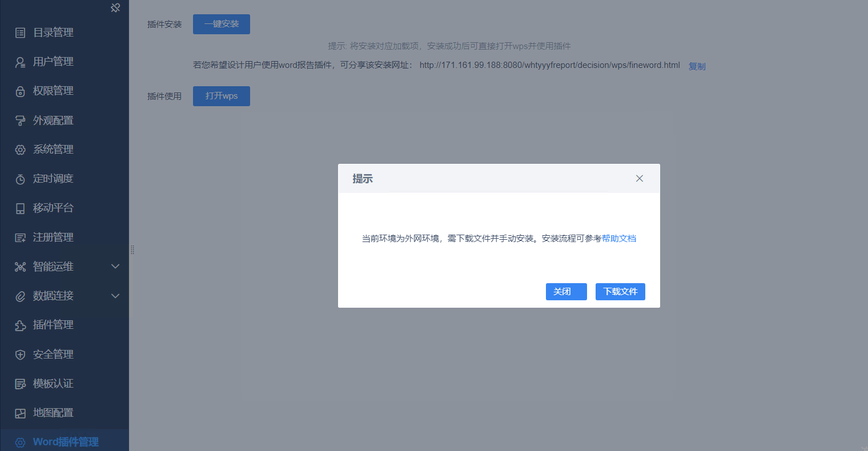Open the 模板认证 menu entry

coord(65,384)
